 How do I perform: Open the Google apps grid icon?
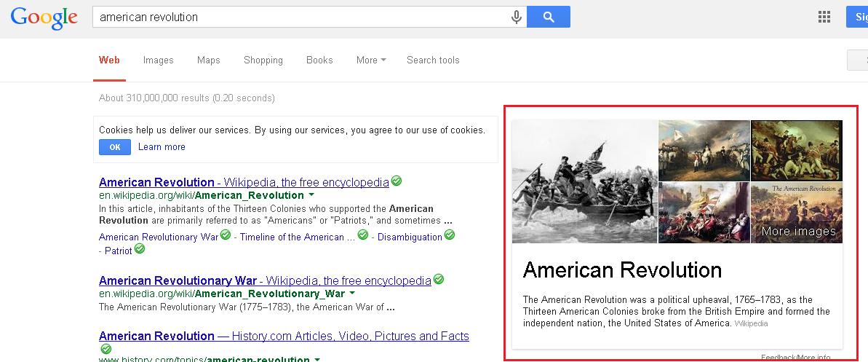824,17
